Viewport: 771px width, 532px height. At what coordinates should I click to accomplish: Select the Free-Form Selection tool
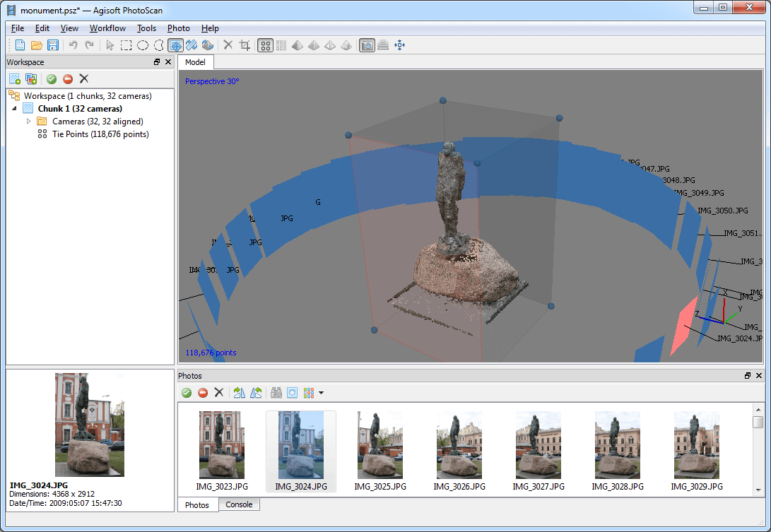pyautogui.click(x=159, y=45)
